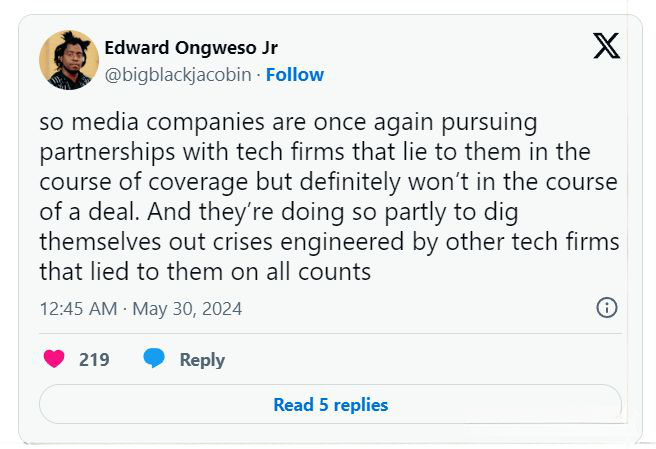Open the May 30, 2024 date link
Screen dimensions: 656x449
(187, 309)
